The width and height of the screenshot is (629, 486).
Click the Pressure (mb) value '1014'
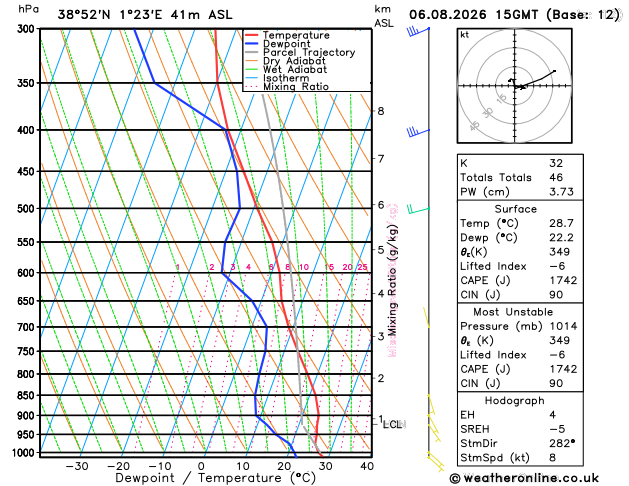click(x=563, y=326)
